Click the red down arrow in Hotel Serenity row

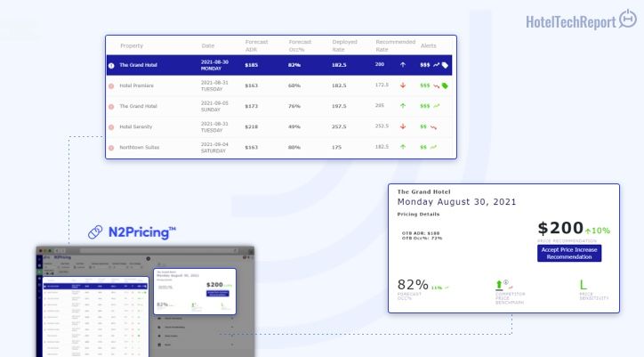click(403, 126)
